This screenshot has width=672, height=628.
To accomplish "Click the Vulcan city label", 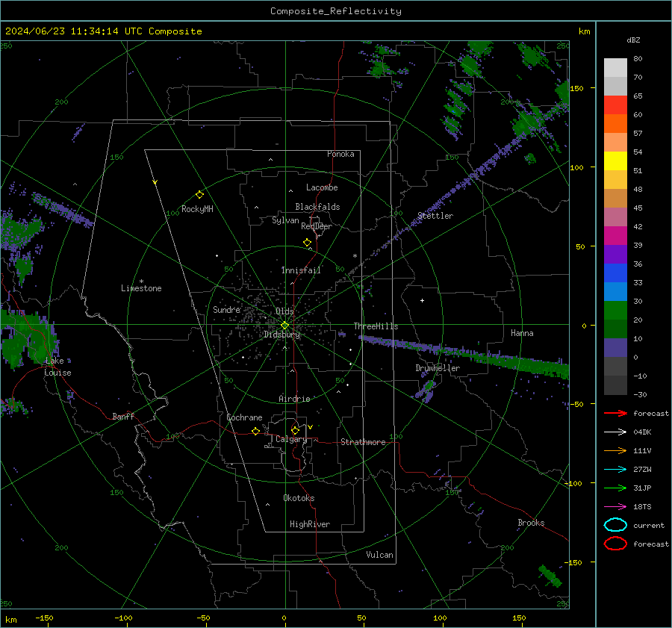I will click(379, 555).
